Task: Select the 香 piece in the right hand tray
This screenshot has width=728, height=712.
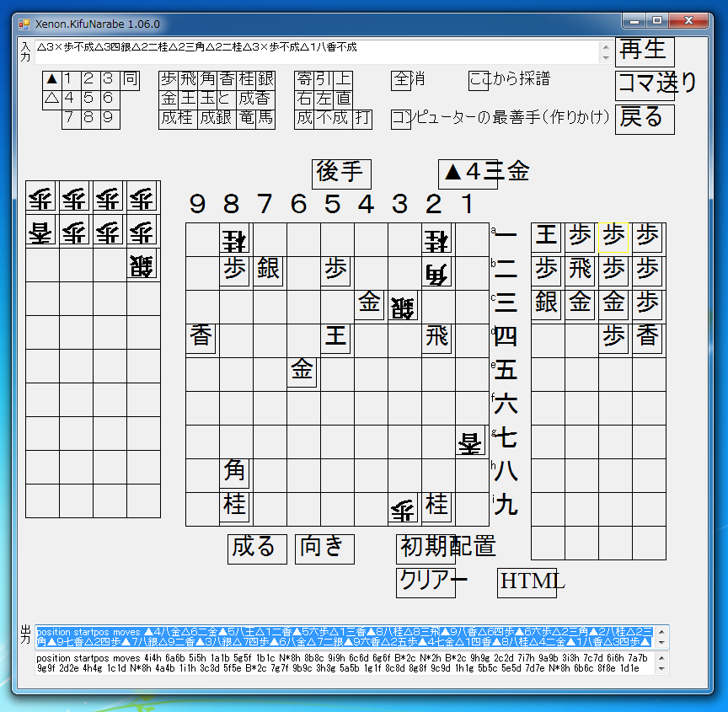Action: (647, 339)
